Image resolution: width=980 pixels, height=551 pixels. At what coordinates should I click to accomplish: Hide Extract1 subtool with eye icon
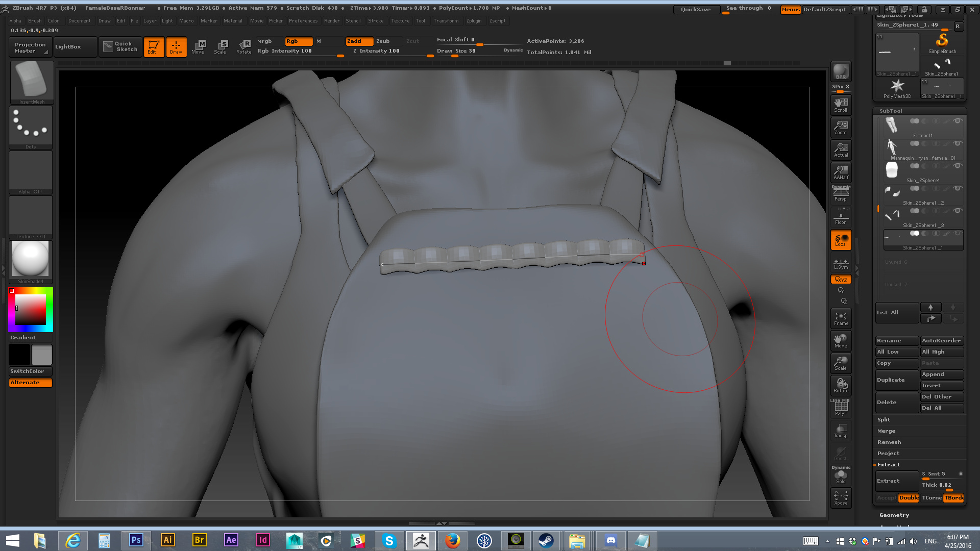958,121
